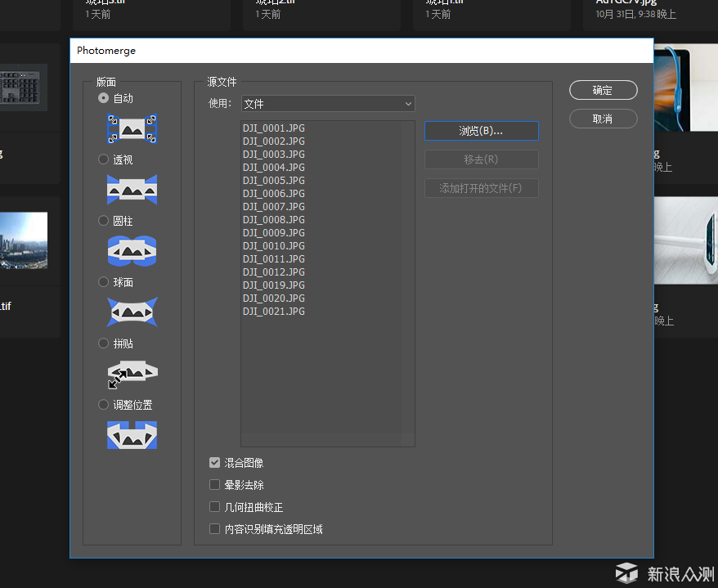Choose the 球面 layout option

[x=104, y=282]
